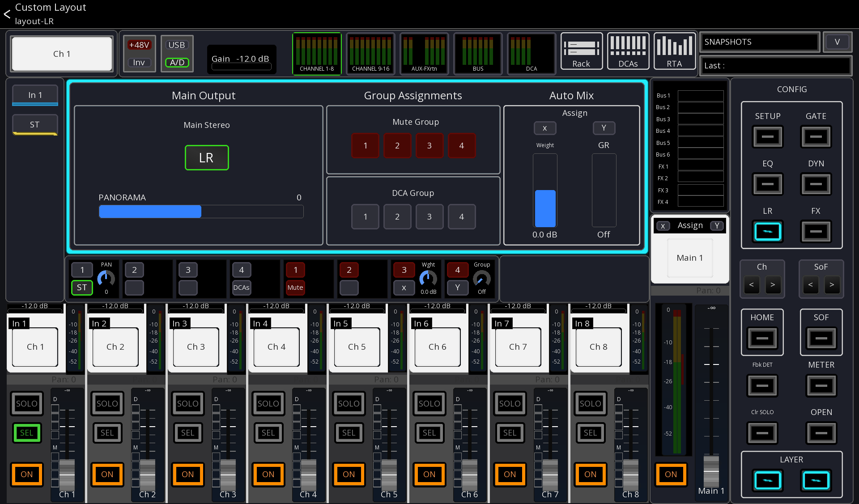Enable SOLO on Ch 3 strip
The width and height of the screenshot is (859, 504).
[188, 404]
